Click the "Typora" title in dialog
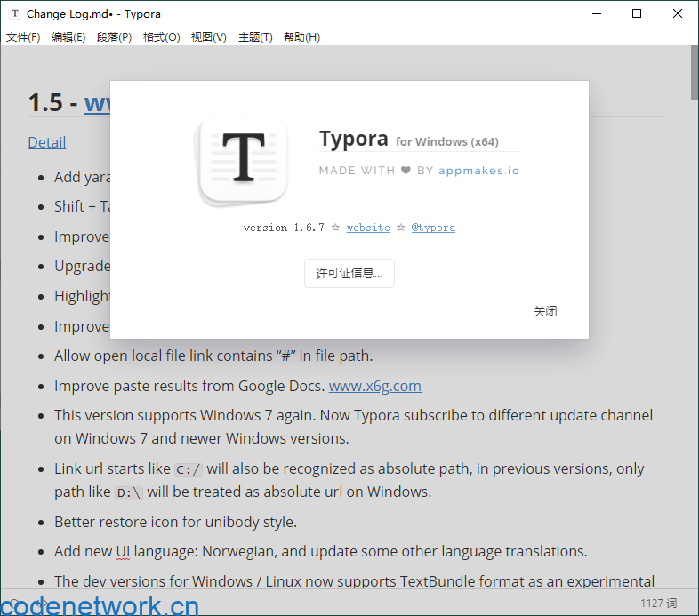Screen dimensions: 699x616 click(354, 139)
